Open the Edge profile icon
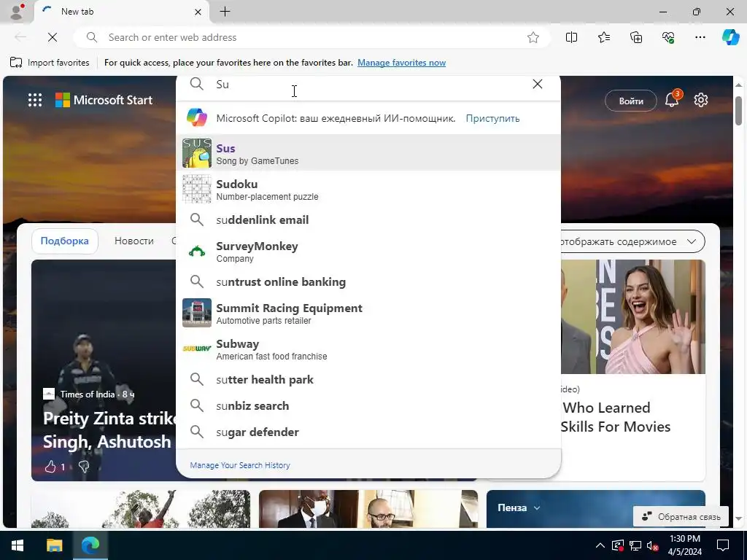747x560 pixels. [18, 12]
